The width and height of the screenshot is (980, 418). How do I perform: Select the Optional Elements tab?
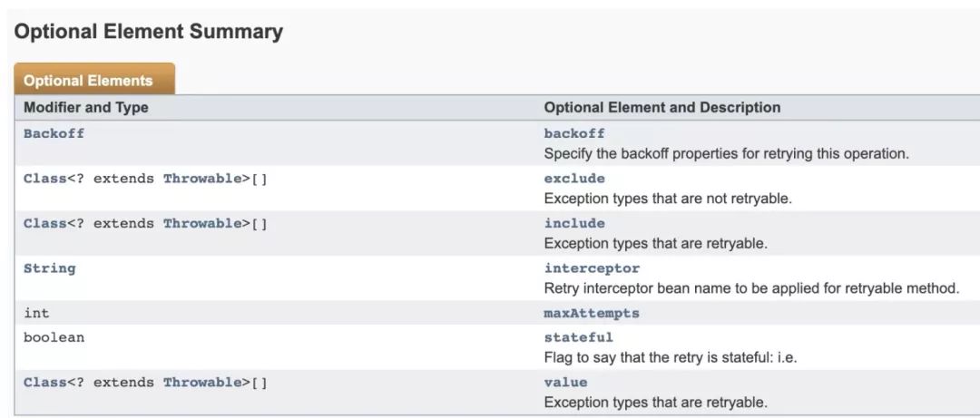tap(94, 80)
